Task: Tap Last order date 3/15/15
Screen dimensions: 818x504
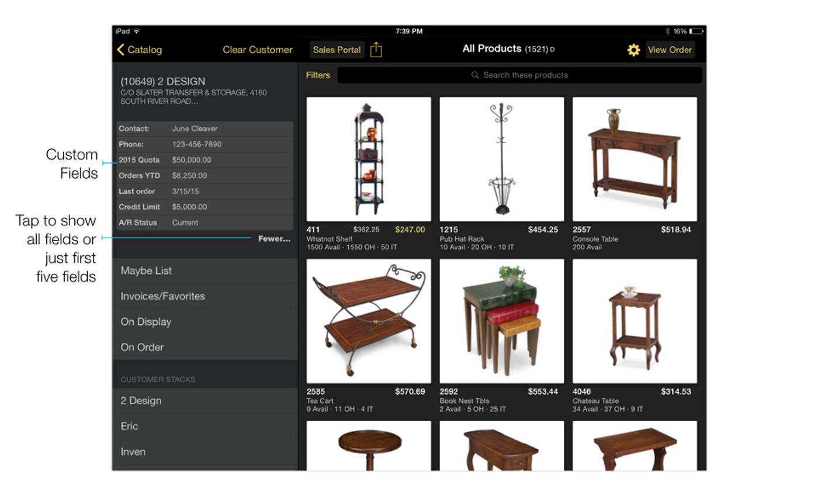Action: (x=185, y=191)
